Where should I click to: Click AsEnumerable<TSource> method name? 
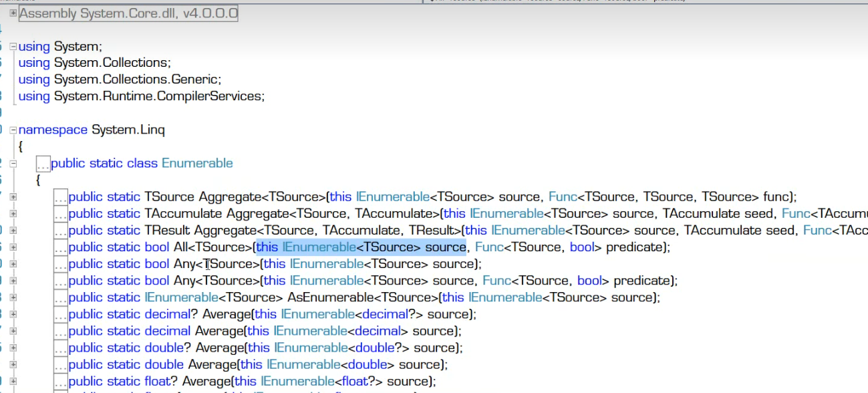click(x=362, y=297)
